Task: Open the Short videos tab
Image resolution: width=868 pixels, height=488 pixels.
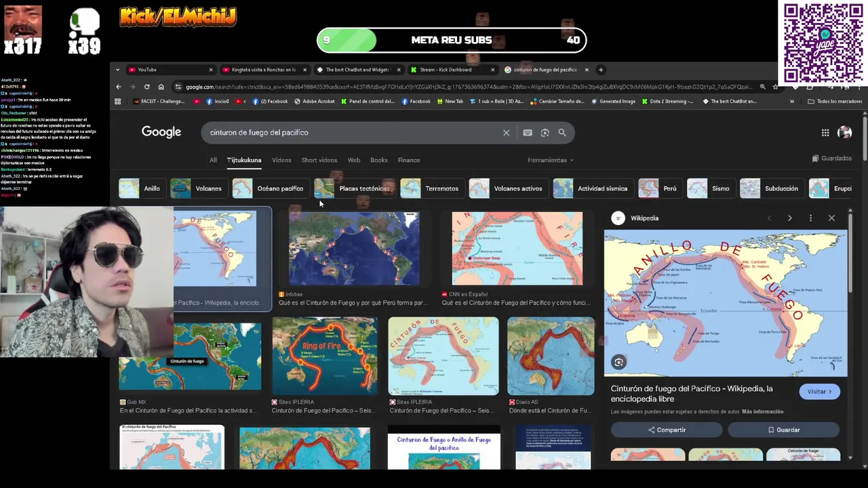Action: tap(319, 161)
